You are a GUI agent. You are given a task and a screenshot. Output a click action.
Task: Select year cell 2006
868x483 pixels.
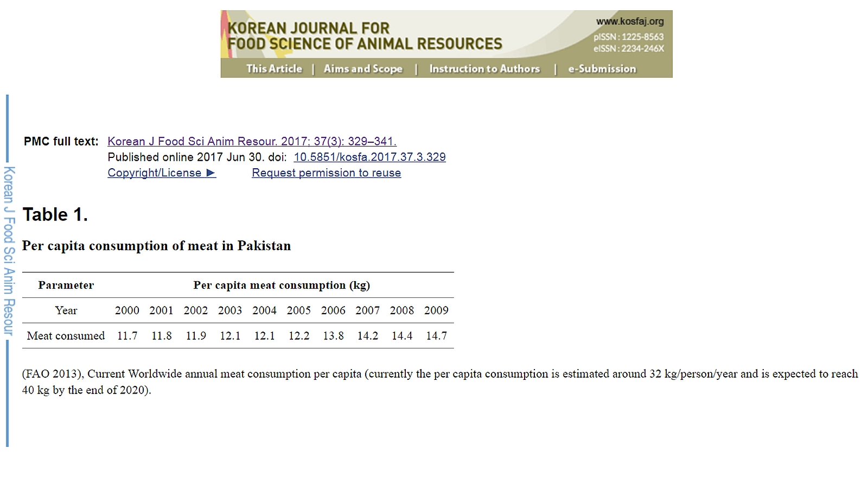(333, 310)
